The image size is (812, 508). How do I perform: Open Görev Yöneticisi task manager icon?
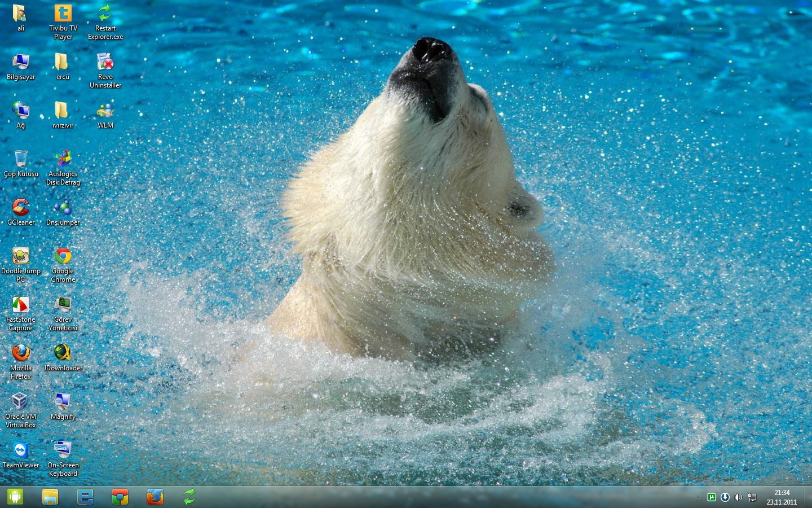tap(63, 313)
